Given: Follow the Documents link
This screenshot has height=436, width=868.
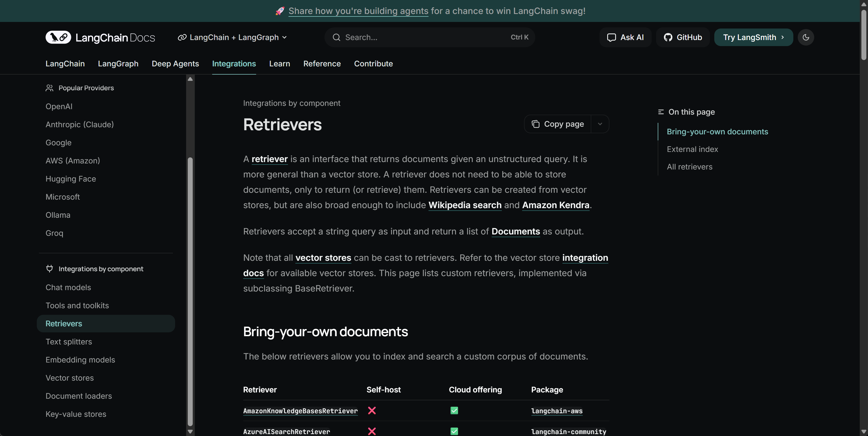Looking at the screenshot, I should 516,231.
